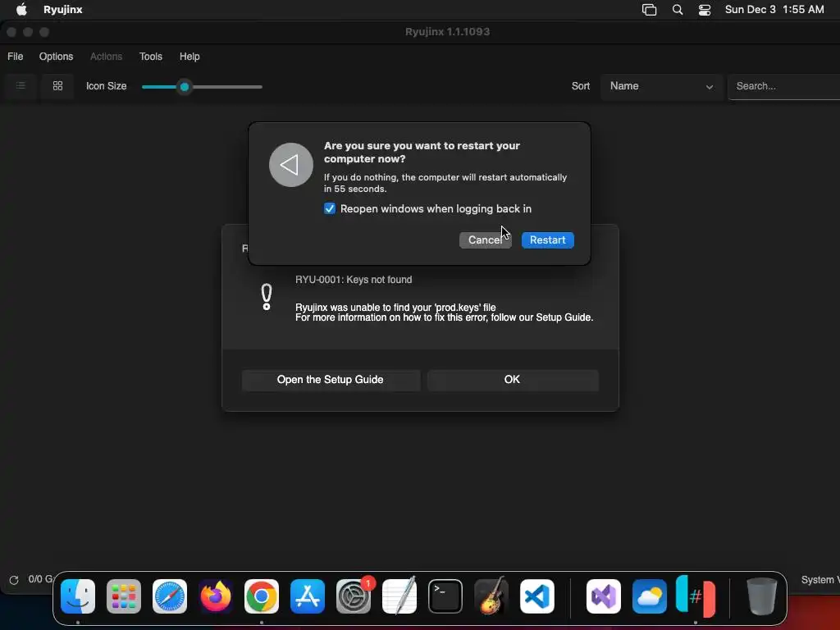Open the File menu

pos(15,57)
